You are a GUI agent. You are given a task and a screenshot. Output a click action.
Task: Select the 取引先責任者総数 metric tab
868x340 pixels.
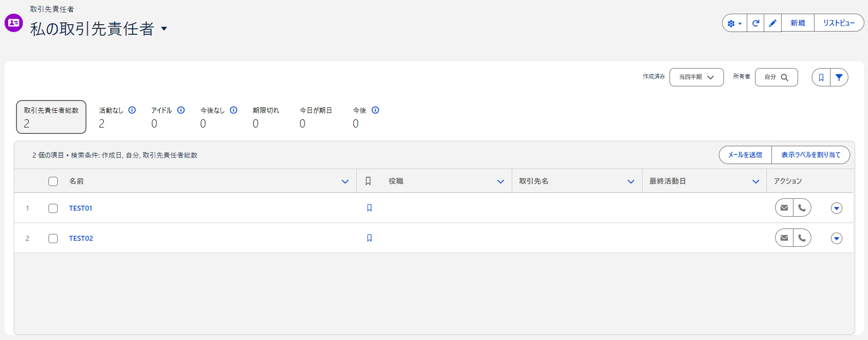[x=51, y=117]
